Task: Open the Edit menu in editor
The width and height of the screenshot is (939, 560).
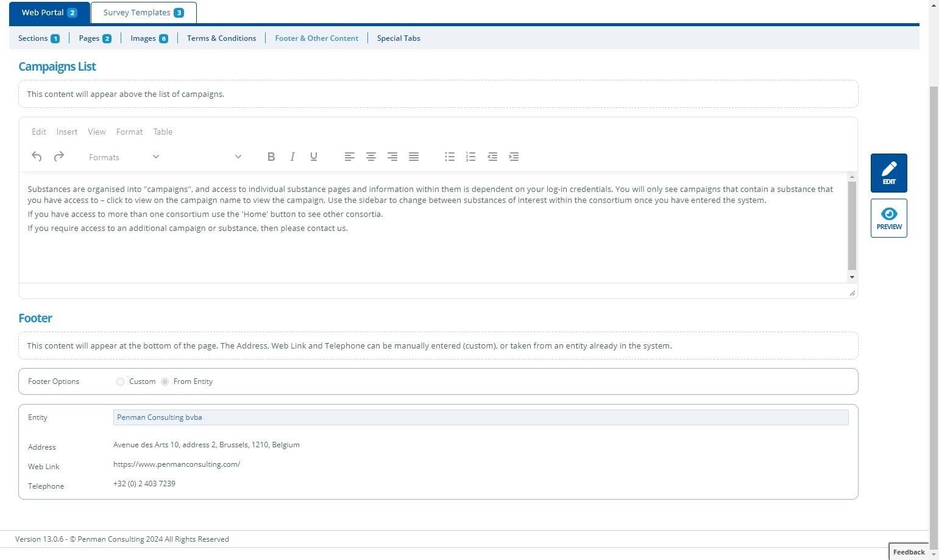Action: click(x=39, y=132)
